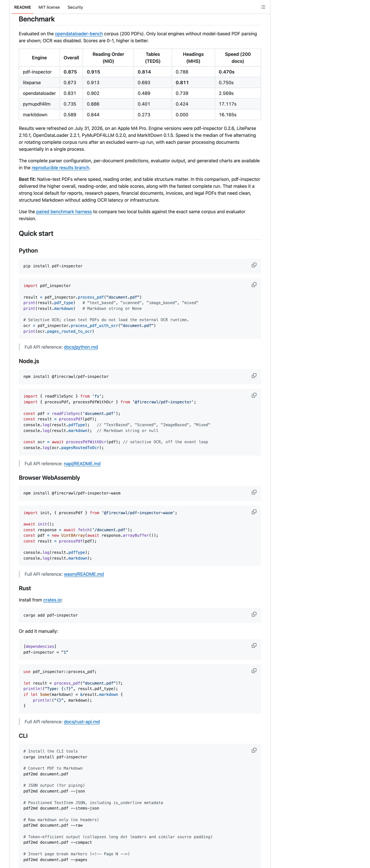Click the 0.875 overall score cell
The height and width of the screenshot is (868, 370).
pos(71,72)
